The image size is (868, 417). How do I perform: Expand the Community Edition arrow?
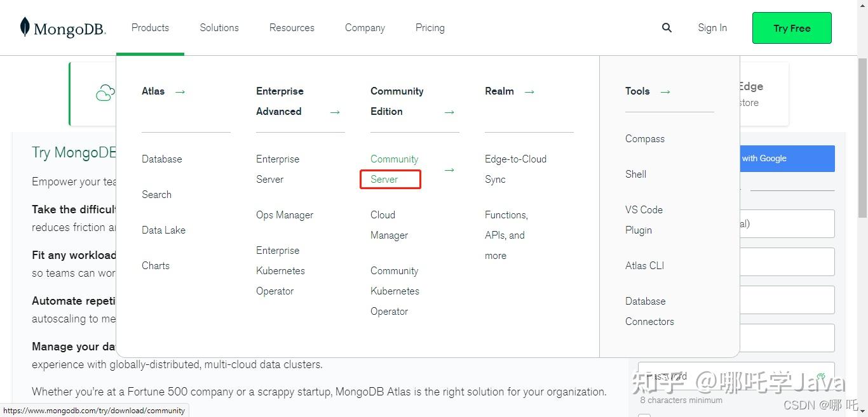click(x=449, y=112)
